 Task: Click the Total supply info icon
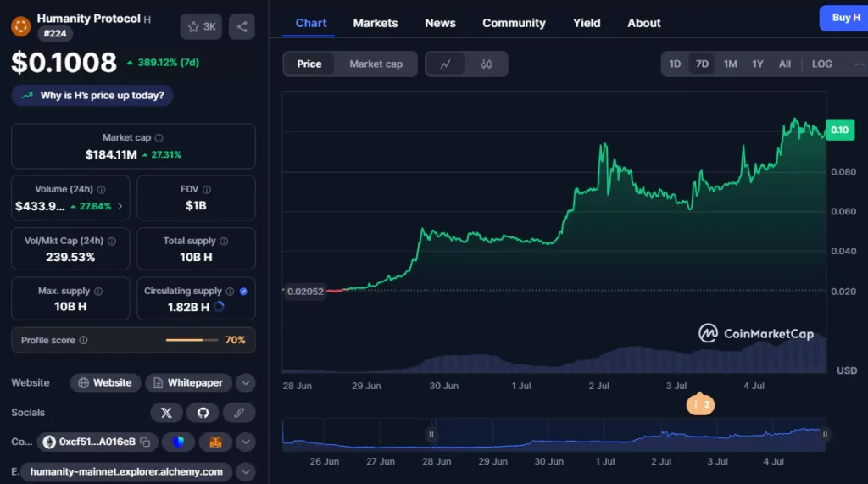[224, 242]
